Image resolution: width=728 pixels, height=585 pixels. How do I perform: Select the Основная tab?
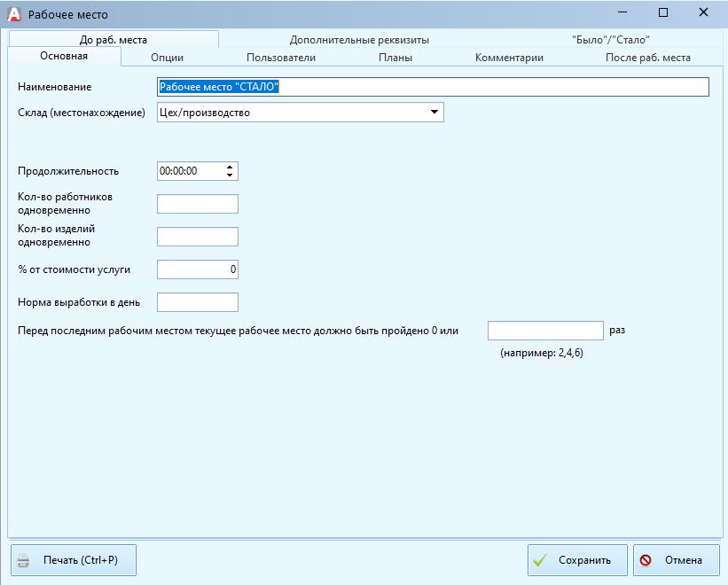pos(64,56)
